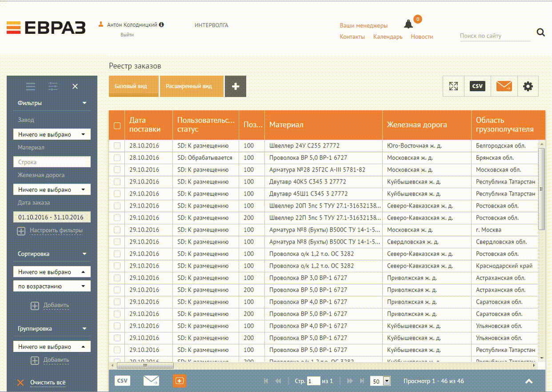552x392 pixels.
Task: Check the row with Швеллер 24У С255
Action: pyautogui.click(x=117, y=146)
